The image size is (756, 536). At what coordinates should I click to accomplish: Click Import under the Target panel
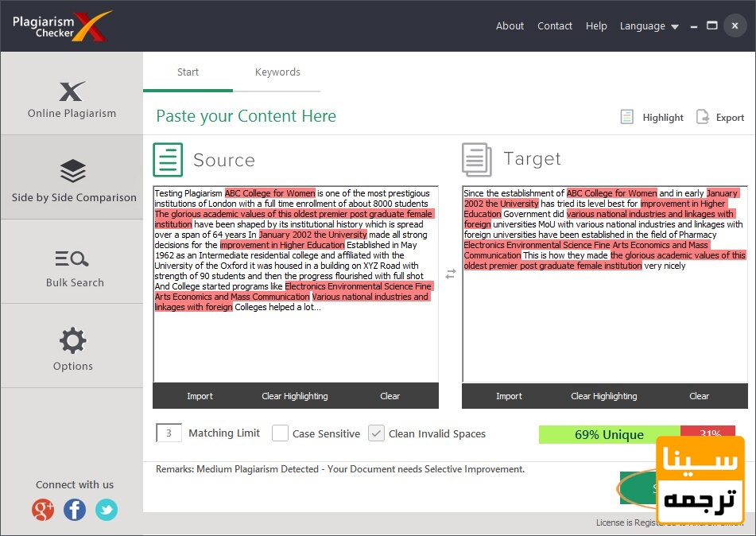click(x=509, y=396)
